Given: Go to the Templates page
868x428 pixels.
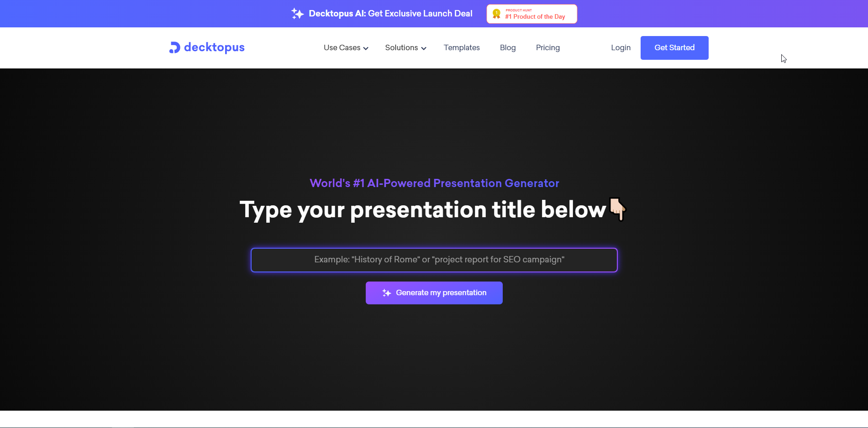Looking at the screenshot, I should pos(462,47).
